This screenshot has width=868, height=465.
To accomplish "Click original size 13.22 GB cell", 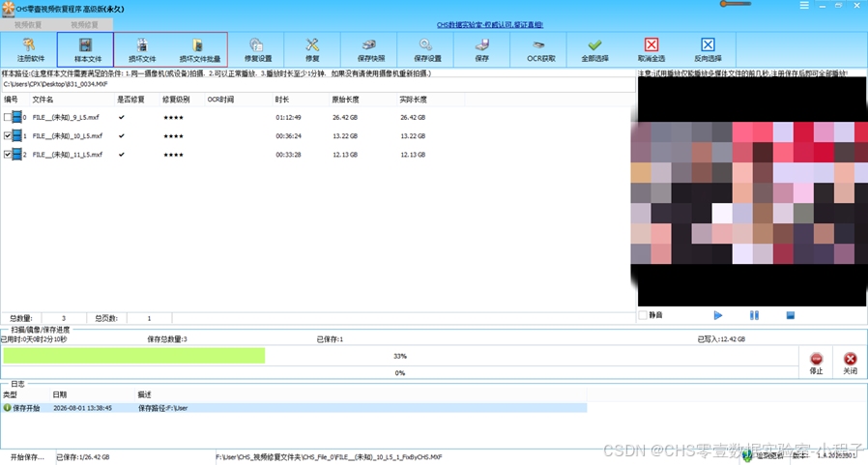I will (x=345, y=135).
